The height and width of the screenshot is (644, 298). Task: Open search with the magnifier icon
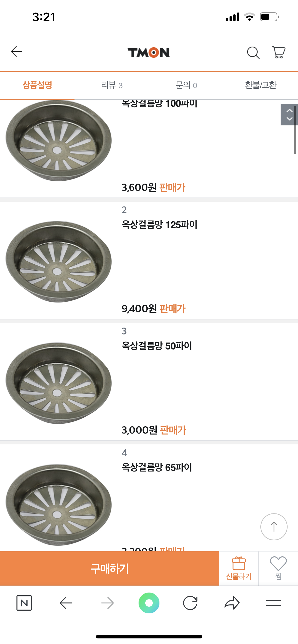tap(253, 52)
